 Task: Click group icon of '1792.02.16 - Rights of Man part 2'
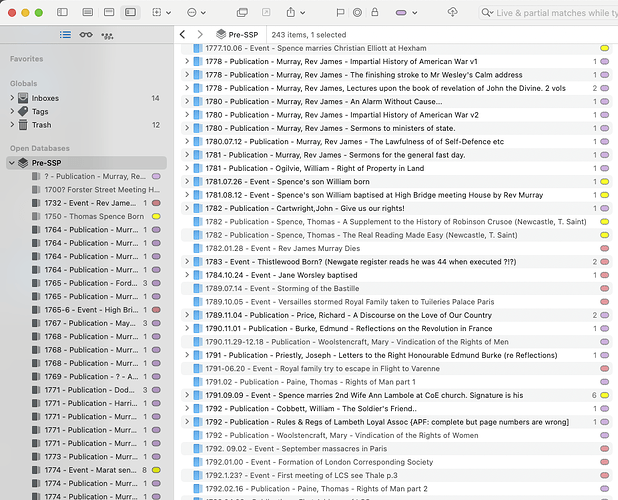[x=197, y=489]
